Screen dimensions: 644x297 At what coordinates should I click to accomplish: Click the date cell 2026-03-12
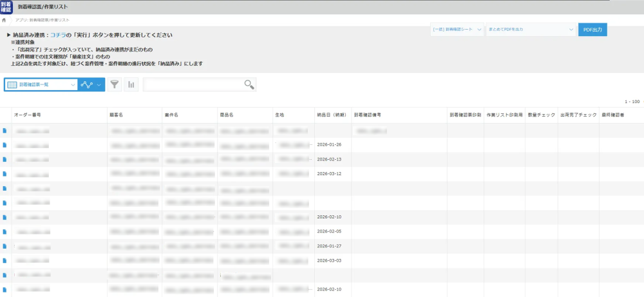pyautogui.click(x=329, y=173)
